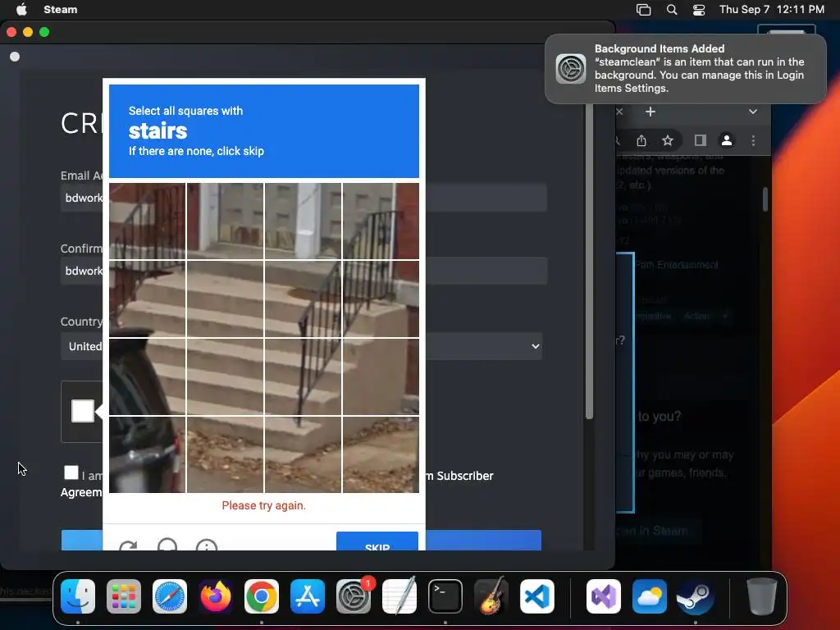Open Chrome side panel icon
This screenshot has width=840, height=630.
tap(701, 140)
